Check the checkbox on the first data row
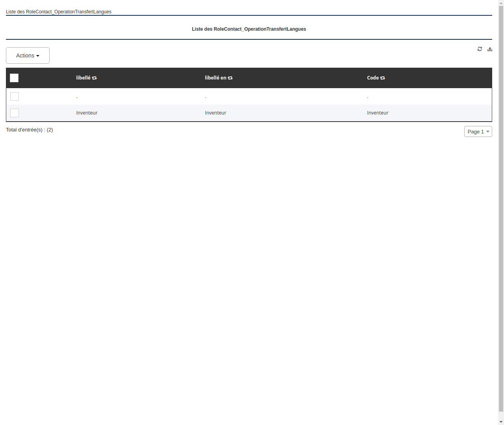Viewport: 504px width, 425px height. point(15,96)
